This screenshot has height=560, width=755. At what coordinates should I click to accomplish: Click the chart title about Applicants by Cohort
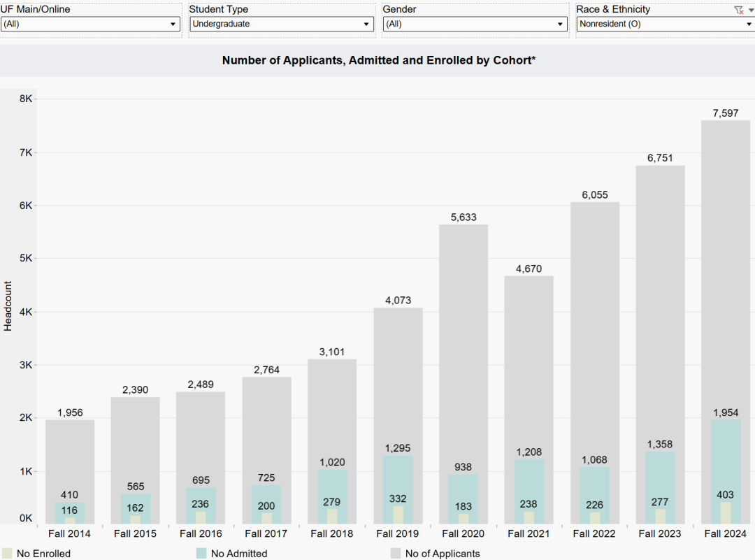pos(378,61)
